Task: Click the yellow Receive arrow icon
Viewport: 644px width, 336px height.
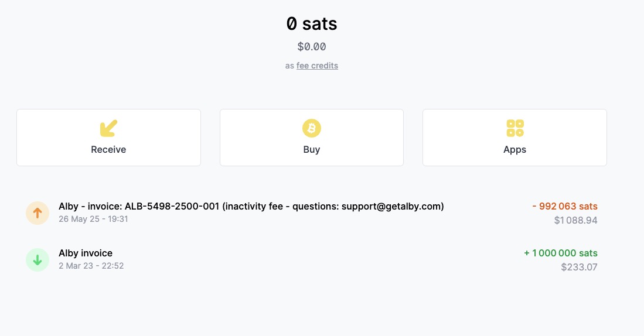Action: [108, 128]
